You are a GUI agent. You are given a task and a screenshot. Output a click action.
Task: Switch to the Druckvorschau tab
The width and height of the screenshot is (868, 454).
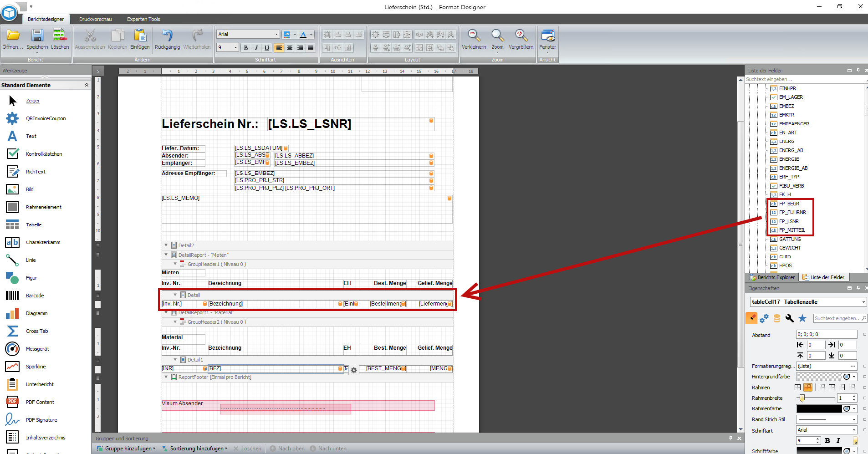tap(95, 19)
